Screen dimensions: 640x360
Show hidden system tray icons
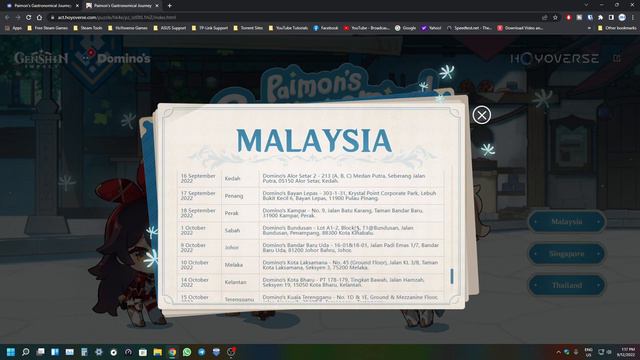click(558, 352)
